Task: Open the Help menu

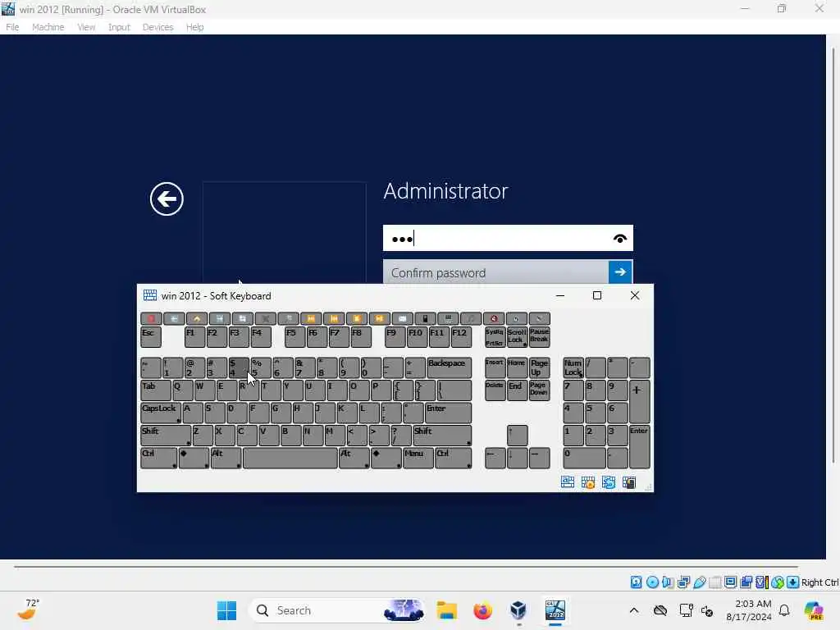Action: point(195,27)
